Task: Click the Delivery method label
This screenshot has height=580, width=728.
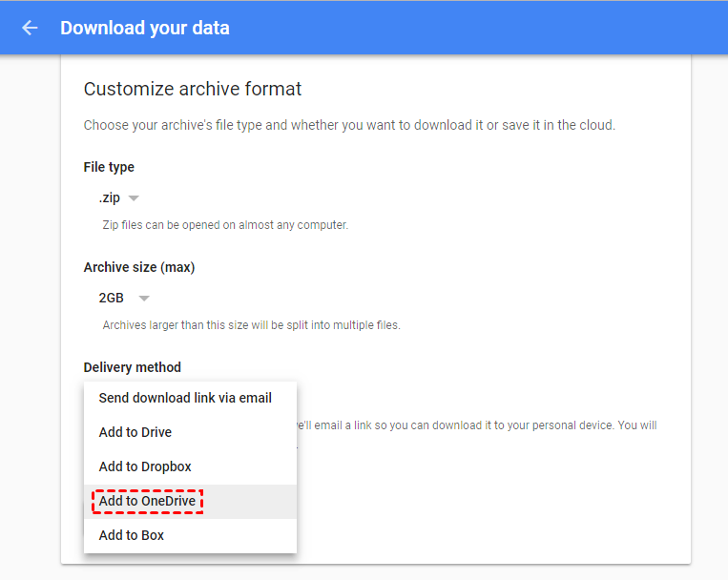Action: pos(133,367)
